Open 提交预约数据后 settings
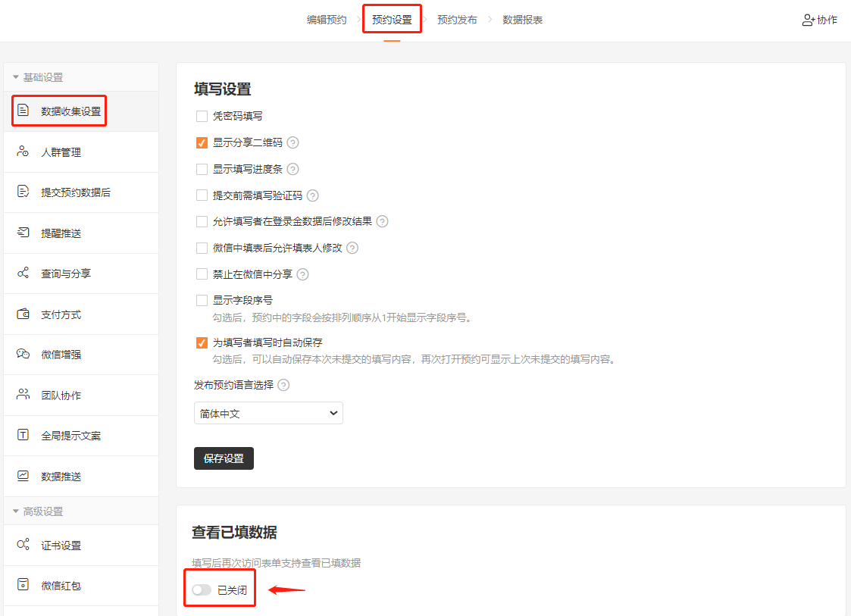 81,192
